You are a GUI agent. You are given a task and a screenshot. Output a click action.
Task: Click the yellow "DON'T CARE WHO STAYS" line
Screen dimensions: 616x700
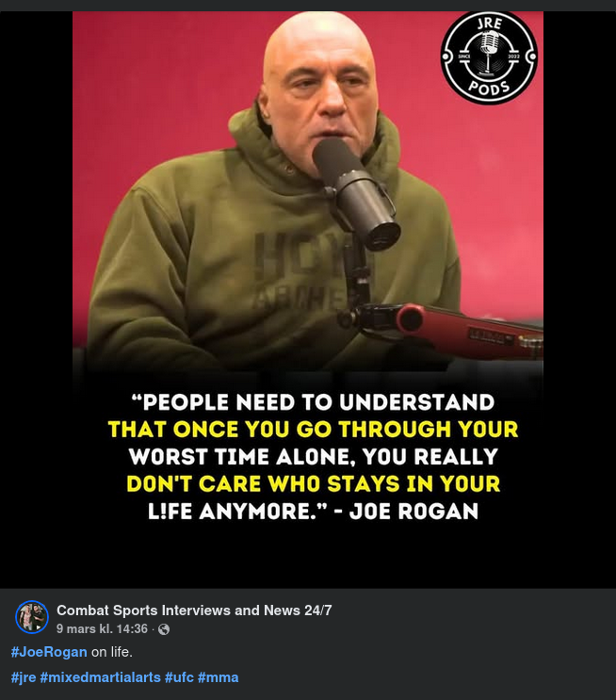(x=314, y=483)
